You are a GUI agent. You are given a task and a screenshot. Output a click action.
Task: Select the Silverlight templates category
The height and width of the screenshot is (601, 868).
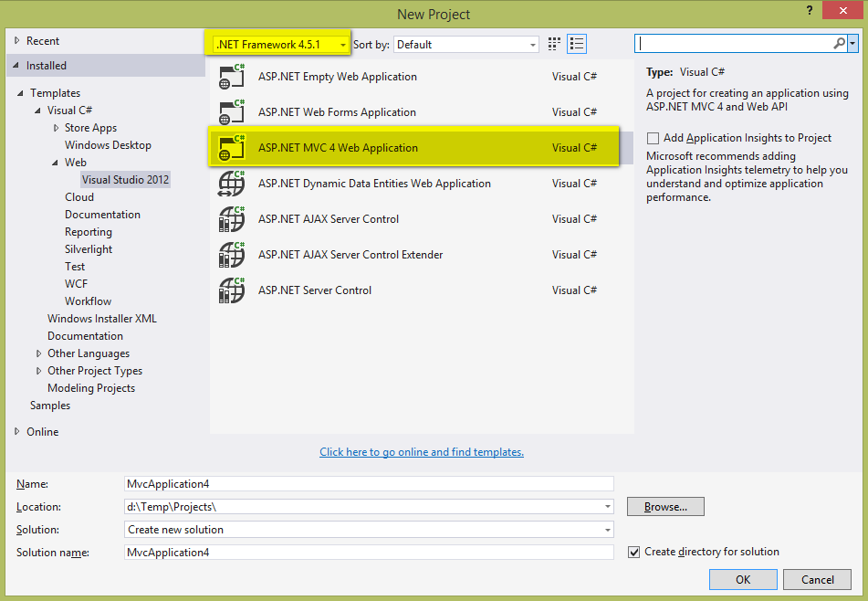click(x=89, y=249)
